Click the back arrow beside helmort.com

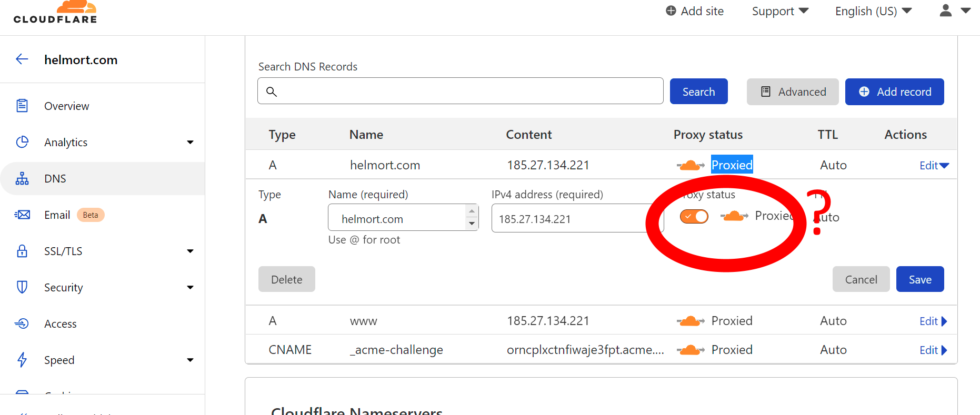click(22, 59)
